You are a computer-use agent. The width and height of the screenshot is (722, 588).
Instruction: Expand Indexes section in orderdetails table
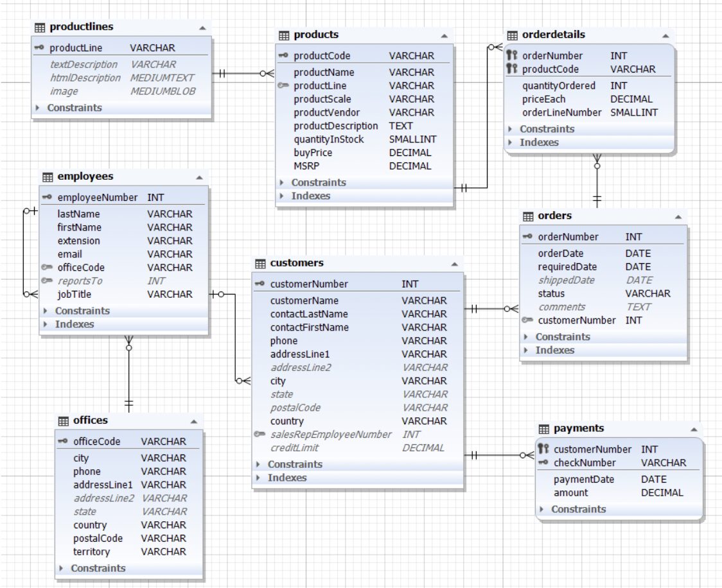click(510, 143)
